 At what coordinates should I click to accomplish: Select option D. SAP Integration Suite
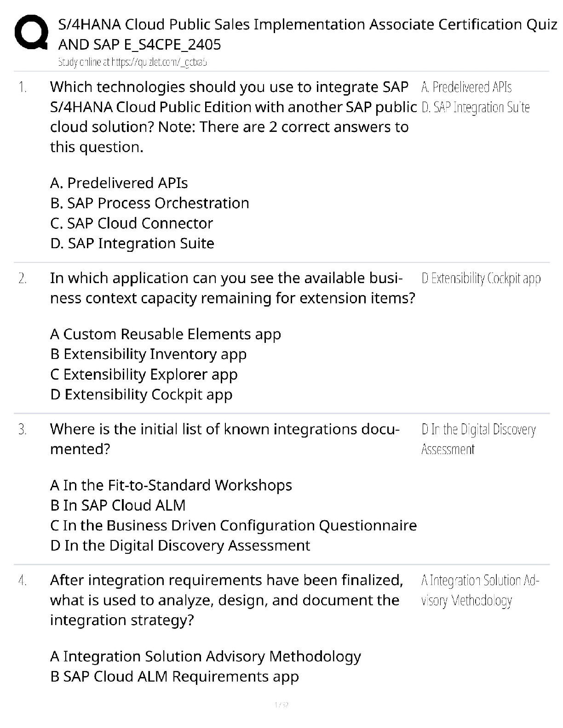pyautogui.click(x=132, y=244)
